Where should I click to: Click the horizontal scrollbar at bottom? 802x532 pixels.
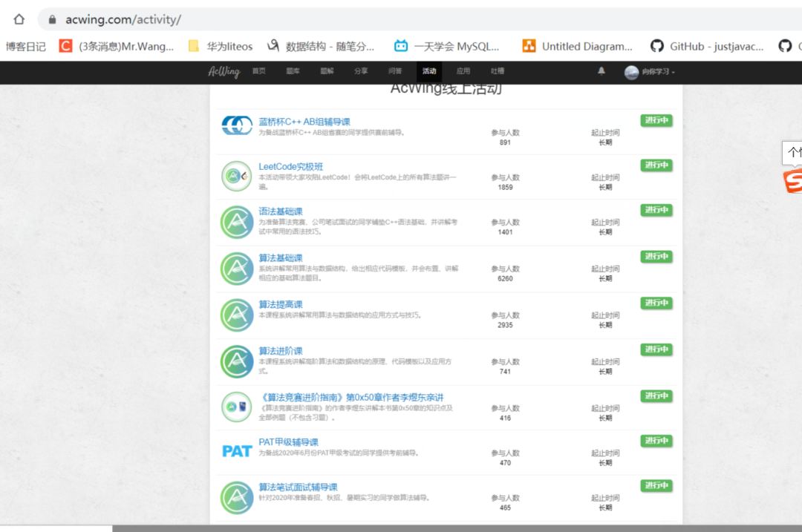457,528
